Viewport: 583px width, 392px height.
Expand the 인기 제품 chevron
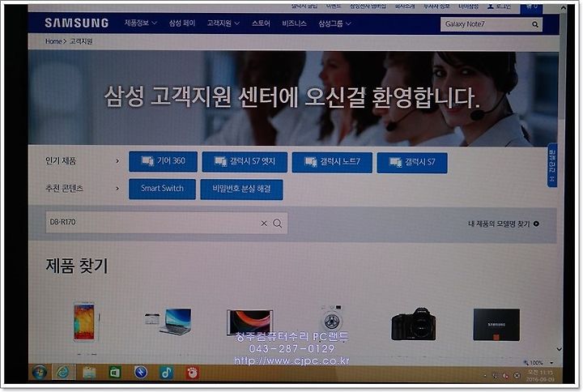(x=117, y=161)
